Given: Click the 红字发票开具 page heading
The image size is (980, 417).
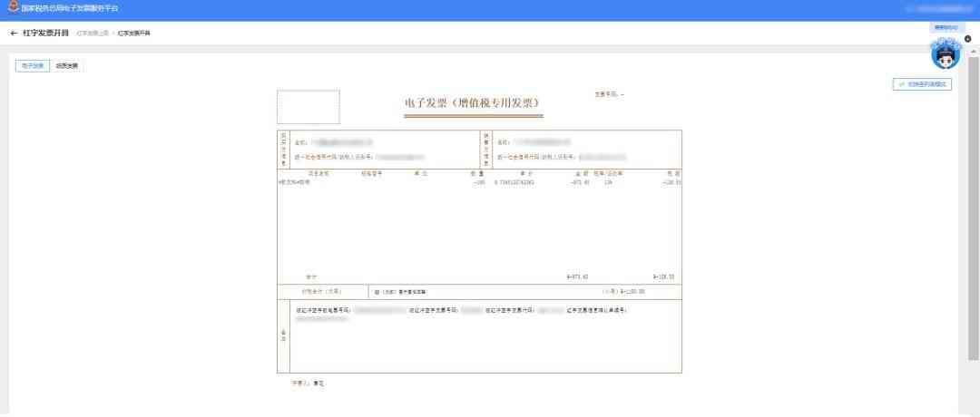Looking at the screenshot, I should 45,33.
